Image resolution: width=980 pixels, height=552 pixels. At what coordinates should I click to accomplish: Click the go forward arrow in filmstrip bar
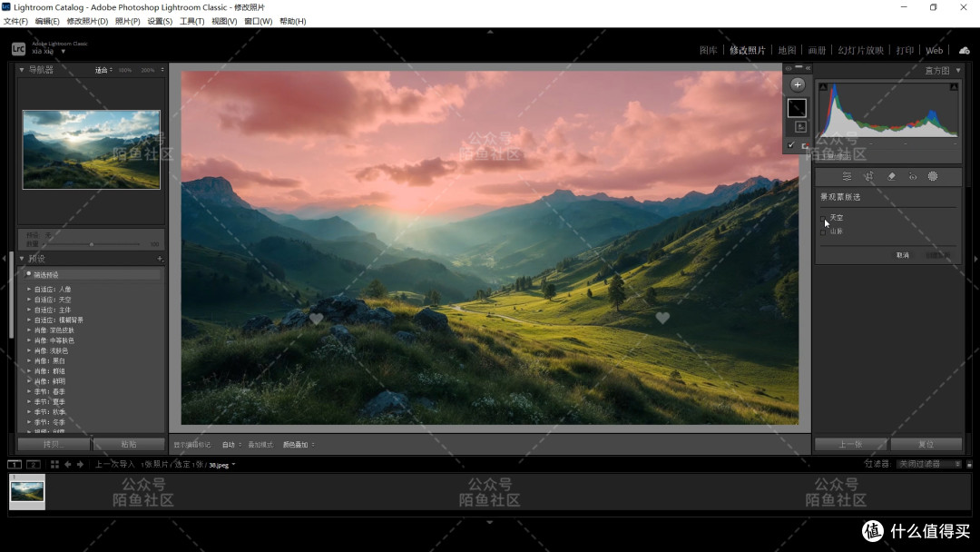[80, 465]
